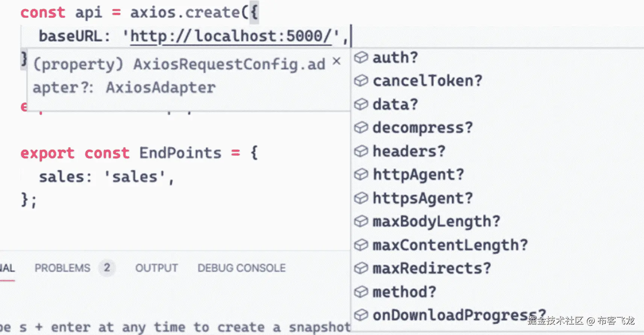This screenshot has width=644, height=335.
Task: Click the cube icon next to cancelToken?
Action: pyautogui.click(x=361, y=81)
